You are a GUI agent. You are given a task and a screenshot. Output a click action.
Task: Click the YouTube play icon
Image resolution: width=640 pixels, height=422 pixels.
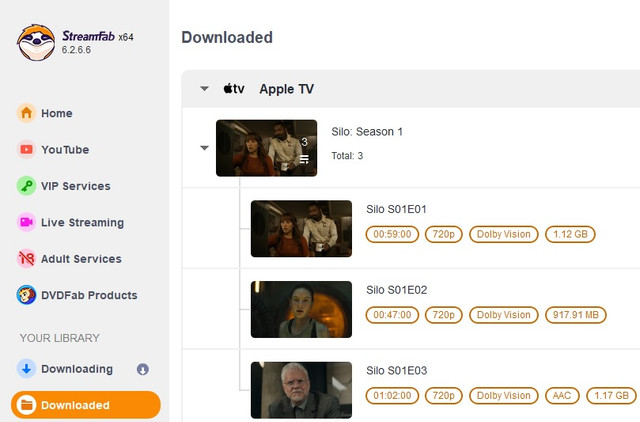(27, 150)
